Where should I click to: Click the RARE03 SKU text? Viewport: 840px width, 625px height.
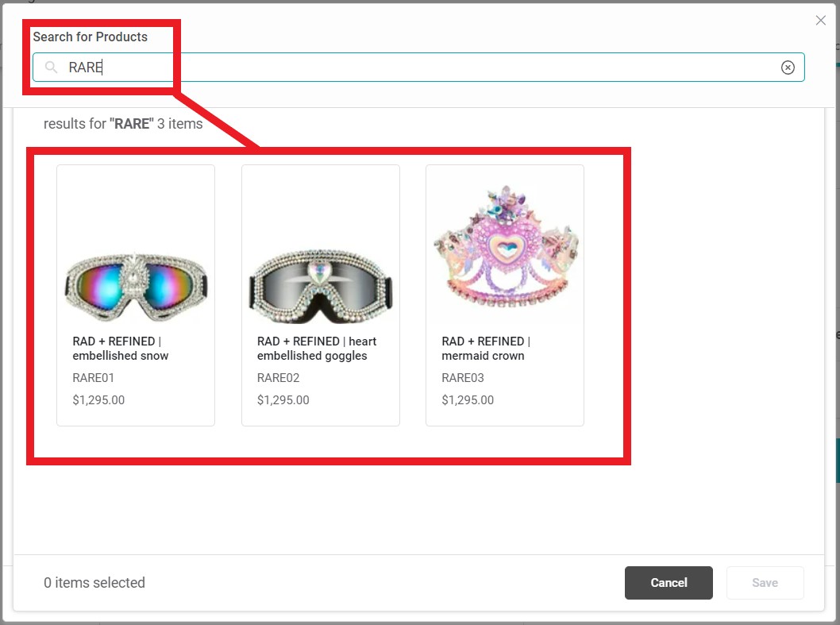pos(463,378)
